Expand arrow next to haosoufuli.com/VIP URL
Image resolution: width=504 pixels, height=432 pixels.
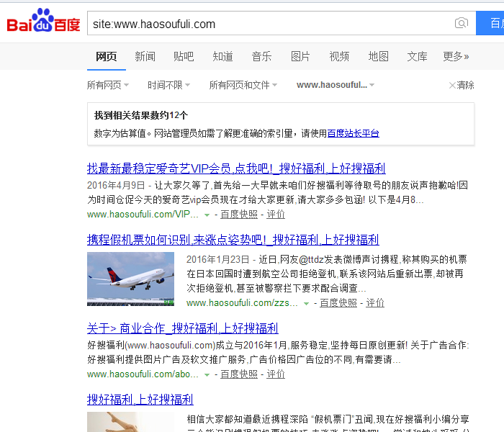click(x=207, y=215)
